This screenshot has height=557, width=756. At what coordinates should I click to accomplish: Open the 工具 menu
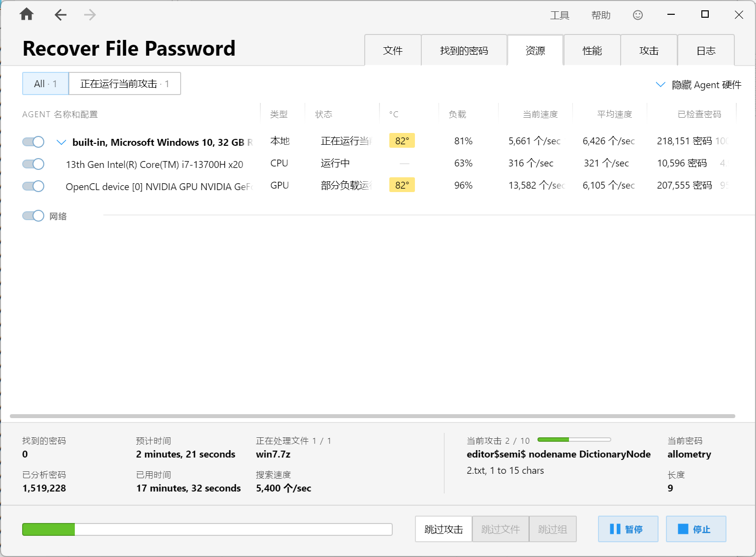pos(560,15)
